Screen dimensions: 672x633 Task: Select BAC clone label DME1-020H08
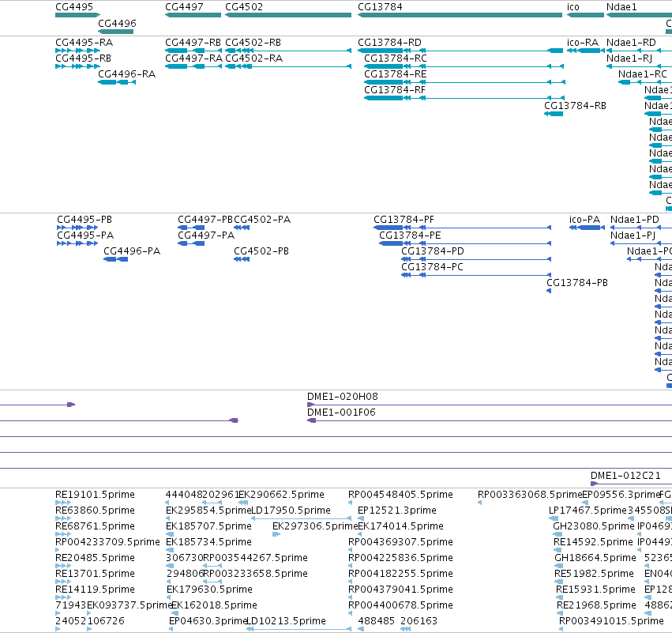point(343,396)
